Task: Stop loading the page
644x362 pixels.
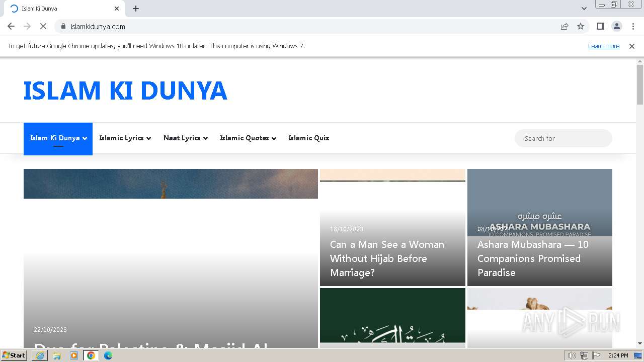Action: [43, 26]
